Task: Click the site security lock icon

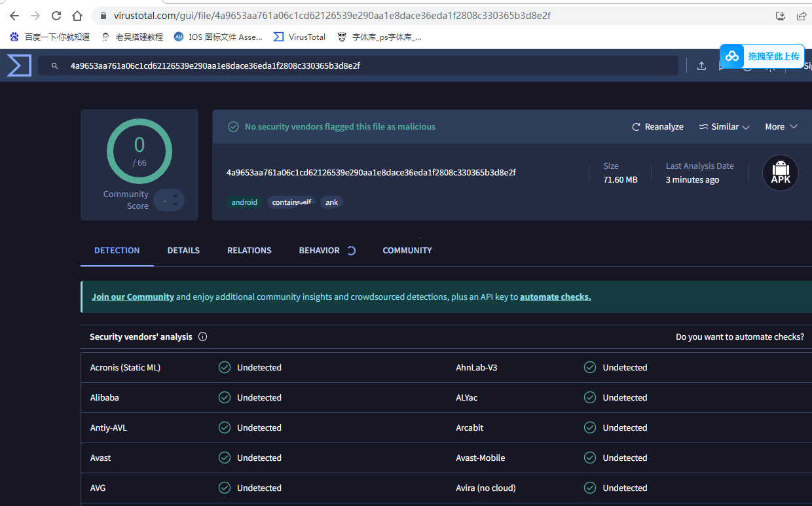Action: tap(102, 16)
